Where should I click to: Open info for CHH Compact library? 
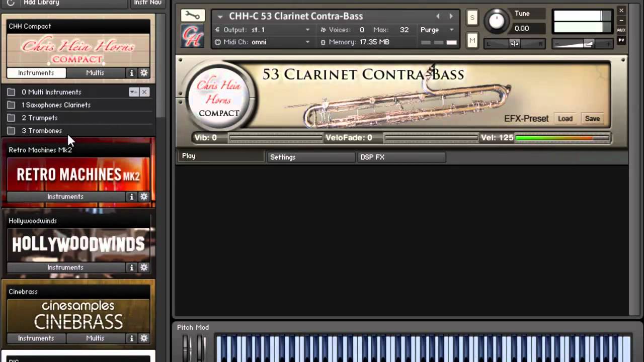coord(132,73)
